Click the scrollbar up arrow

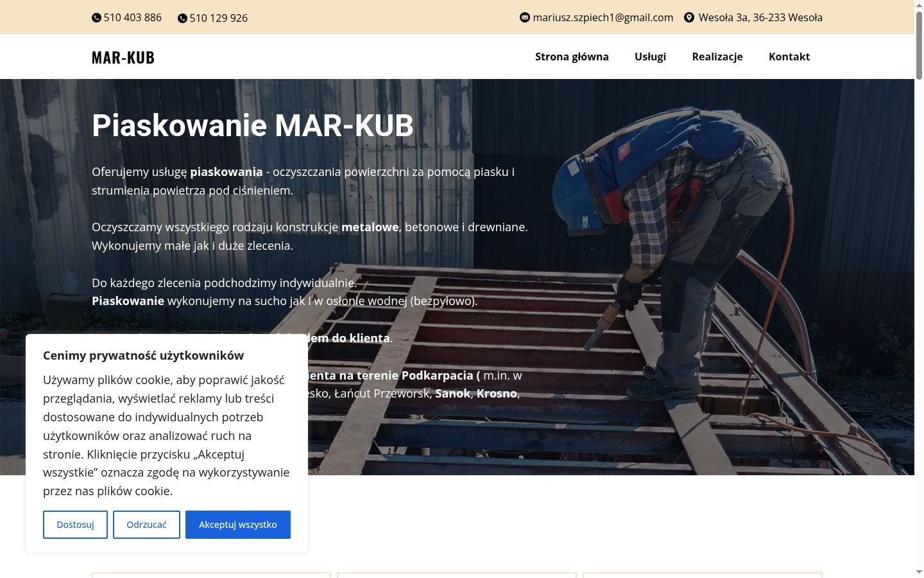(x=919, y=5)
